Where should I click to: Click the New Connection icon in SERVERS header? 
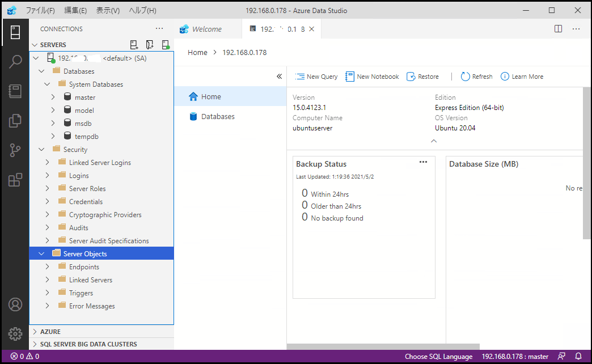coord(134,45)
